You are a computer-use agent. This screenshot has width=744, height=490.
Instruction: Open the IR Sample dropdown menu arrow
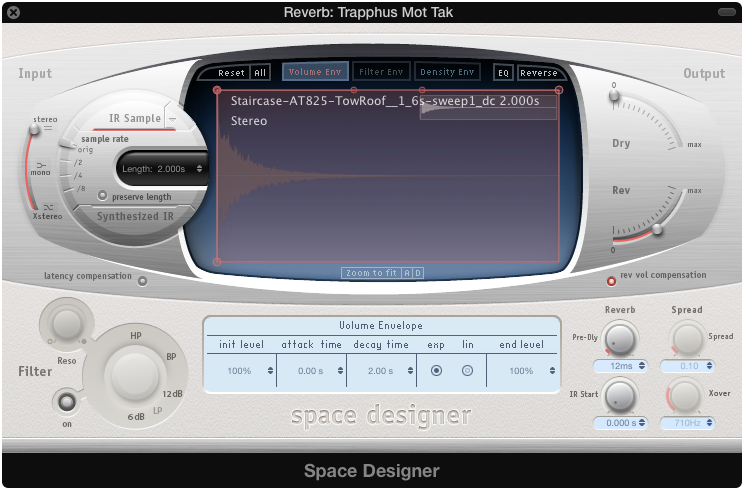click(x=172, y=120)
